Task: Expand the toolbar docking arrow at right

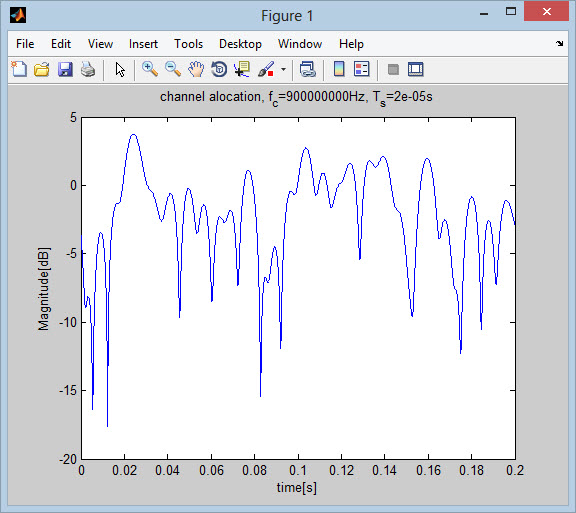Action: click(x=559, y=44)
